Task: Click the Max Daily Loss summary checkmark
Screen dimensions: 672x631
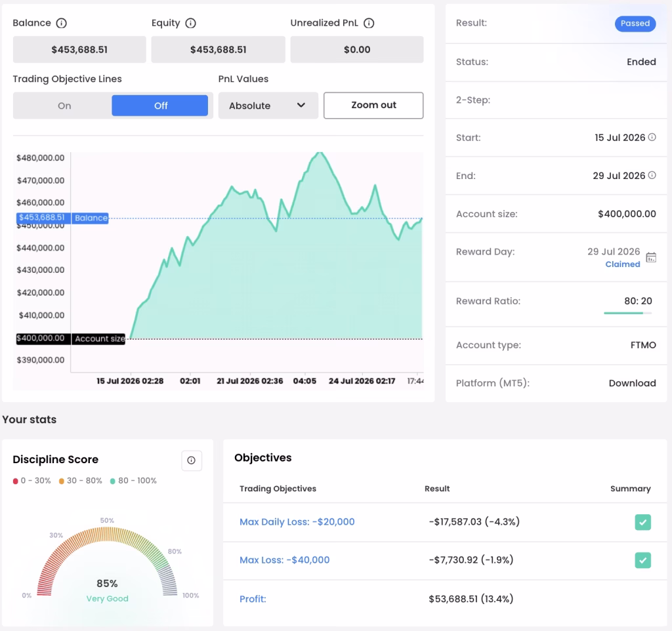Action: point(643,522)
